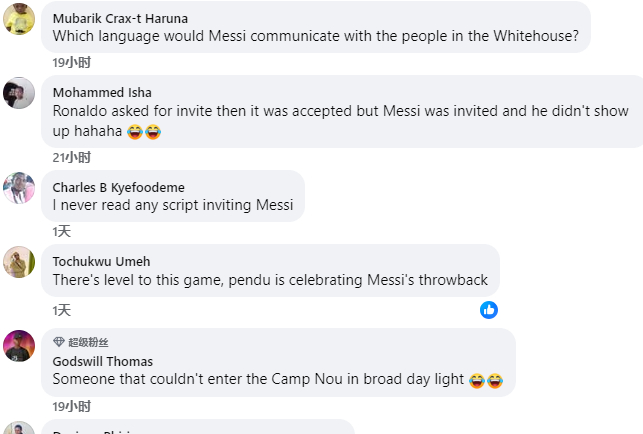Image resolution: width=643 pixels, height=434 pixels.
Task: Open the 1天 timestamp below Charles's comment
Action: coord(62,231)
